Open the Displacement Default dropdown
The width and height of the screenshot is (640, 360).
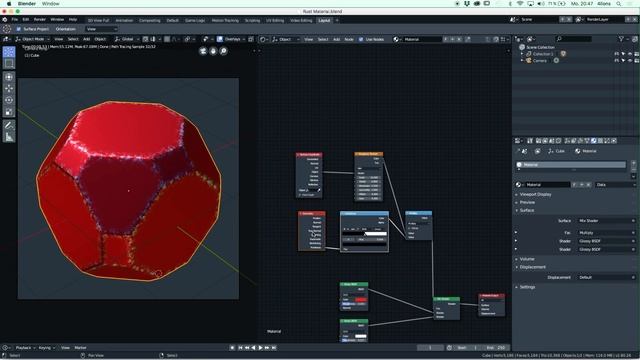tap(607, 278)
